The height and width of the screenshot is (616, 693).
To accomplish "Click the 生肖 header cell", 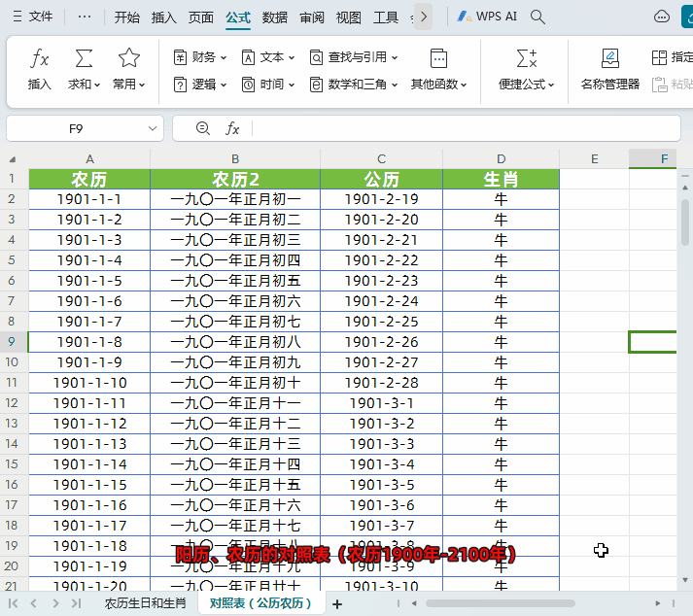I will (x=501, y=179).
